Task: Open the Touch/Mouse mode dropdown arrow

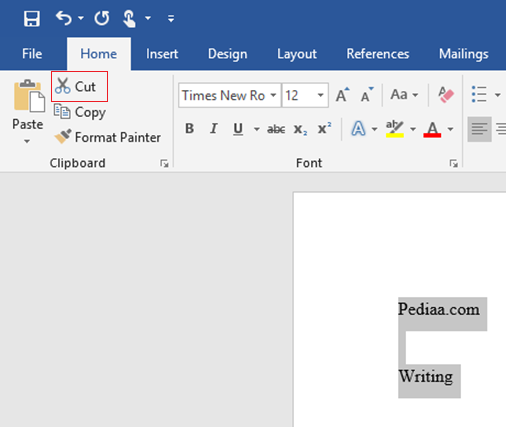Action: click(x=148, y=18)
